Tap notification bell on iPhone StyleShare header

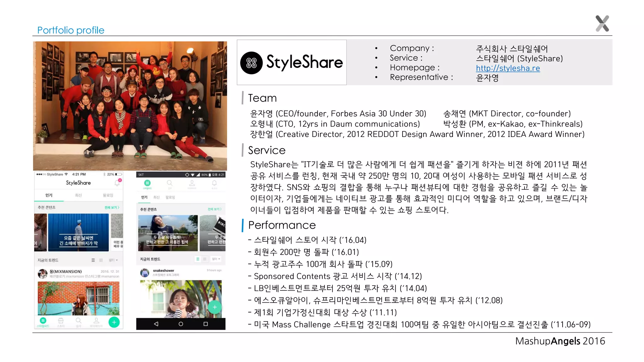[x=117, y=183]
